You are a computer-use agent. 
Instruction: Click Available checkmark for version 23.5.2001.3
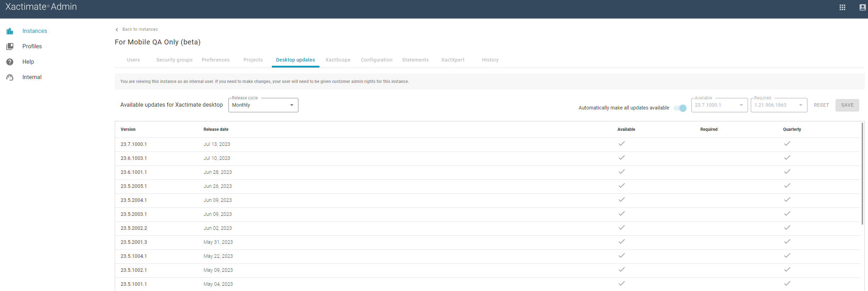[622, 242]
